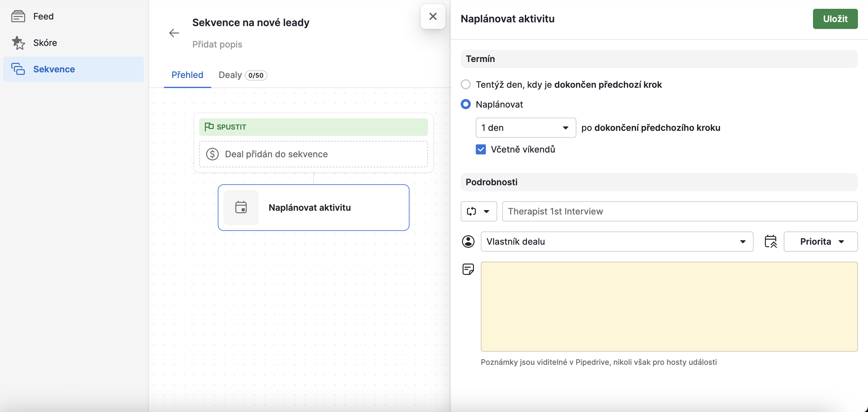Open the '1 den' delay dropdown
Screen dimensions: 868x412
click(525, 128)
